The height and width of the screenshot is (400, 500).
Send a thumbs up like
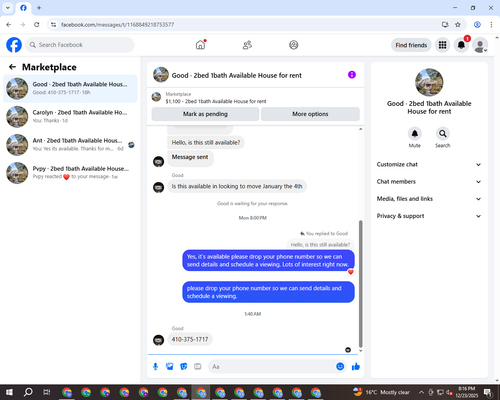click(x=356, y=367)
